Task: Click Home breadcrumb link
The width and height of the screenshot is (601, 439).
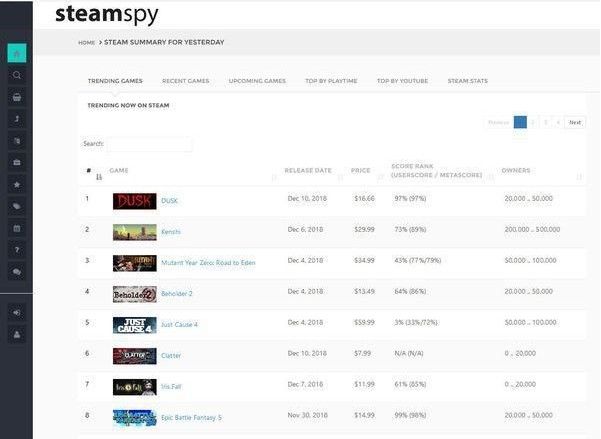Action: [87, 43]
